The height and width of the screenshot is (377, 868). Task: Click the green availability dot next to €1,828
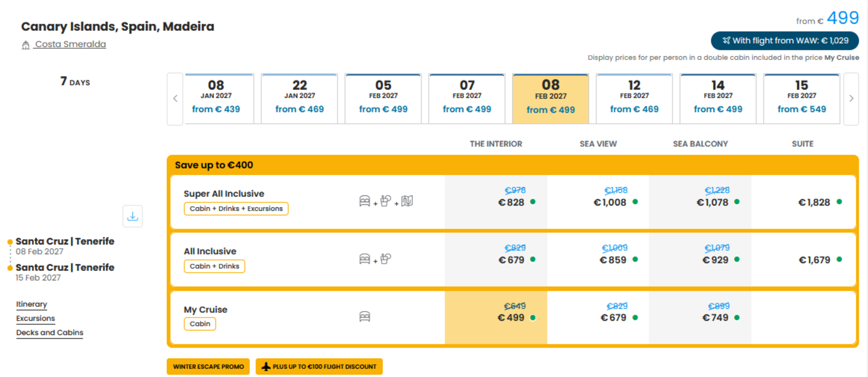click(839, 202)
